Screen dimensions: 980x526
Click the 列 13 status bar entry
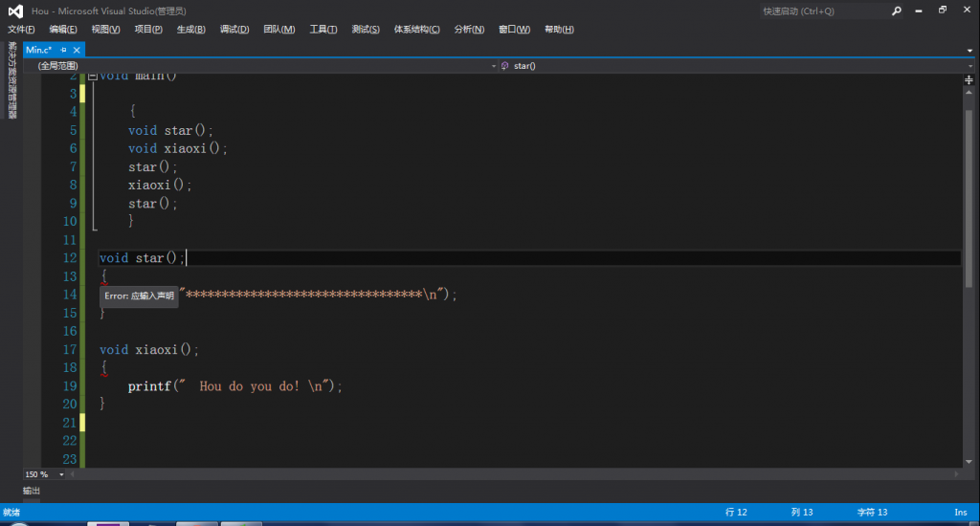click(802, 513)
